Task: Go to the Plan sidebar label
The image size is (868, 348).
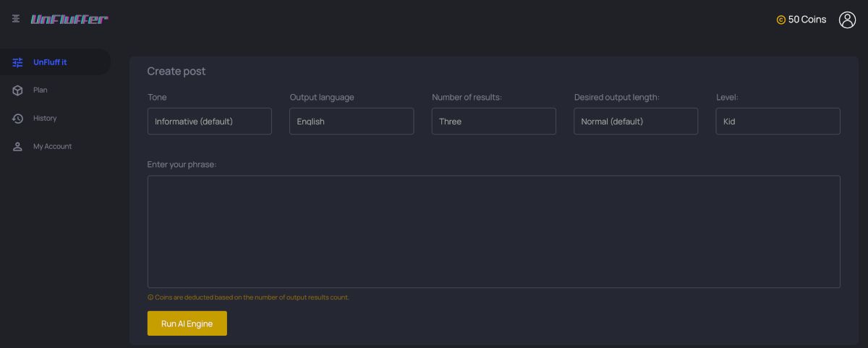Action: point(41,90)
